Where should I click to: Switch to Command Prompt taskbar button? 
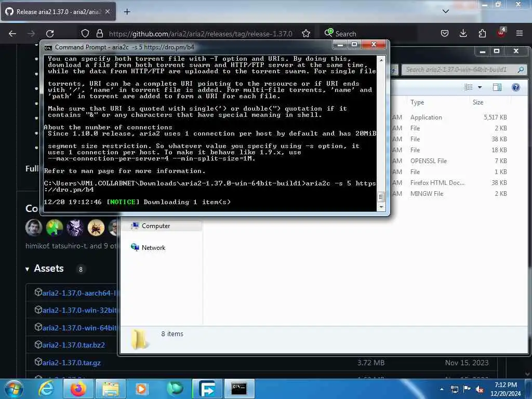[239, 389]
